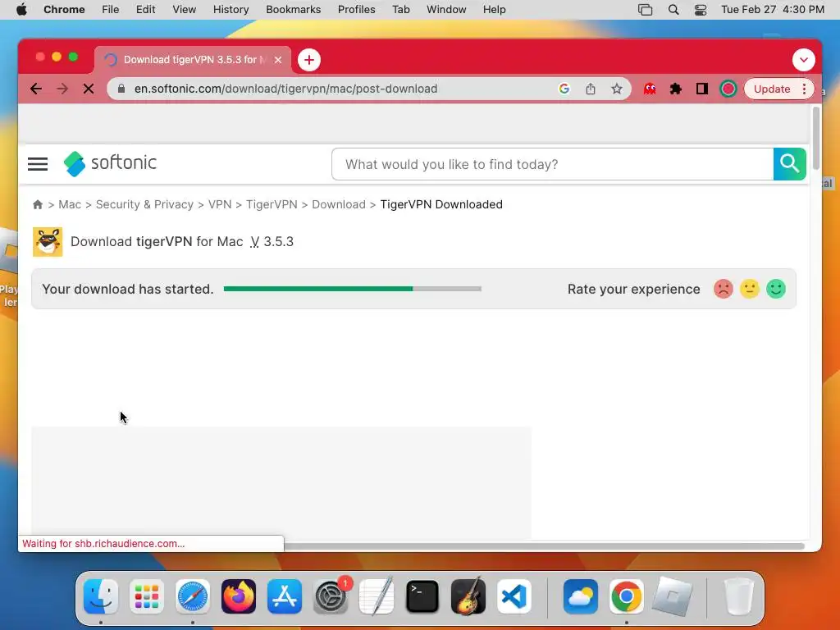Open System Settings from the Dock
This screenshot has height=630, width=840.
(331, 596)
